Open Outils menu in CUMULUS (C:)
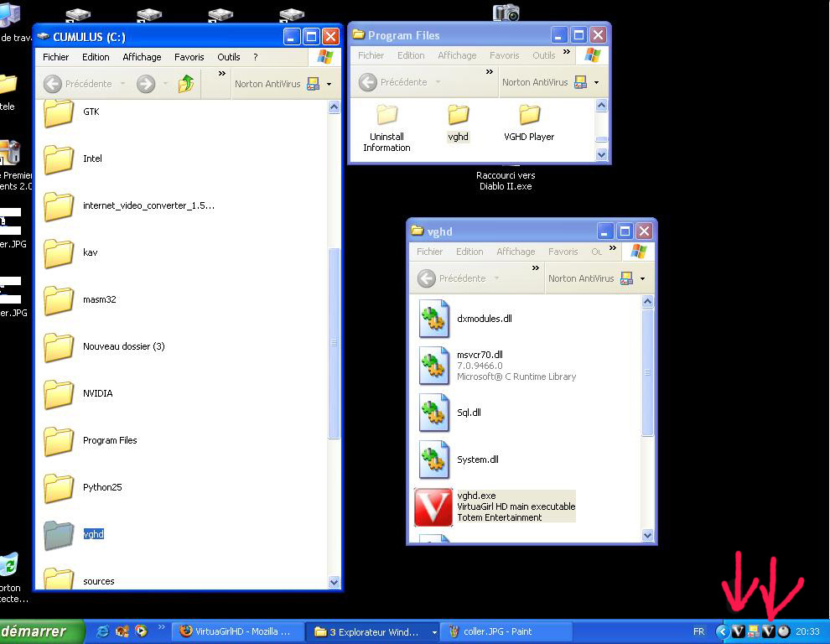This screenshot has width=830, height=644. 229,57
